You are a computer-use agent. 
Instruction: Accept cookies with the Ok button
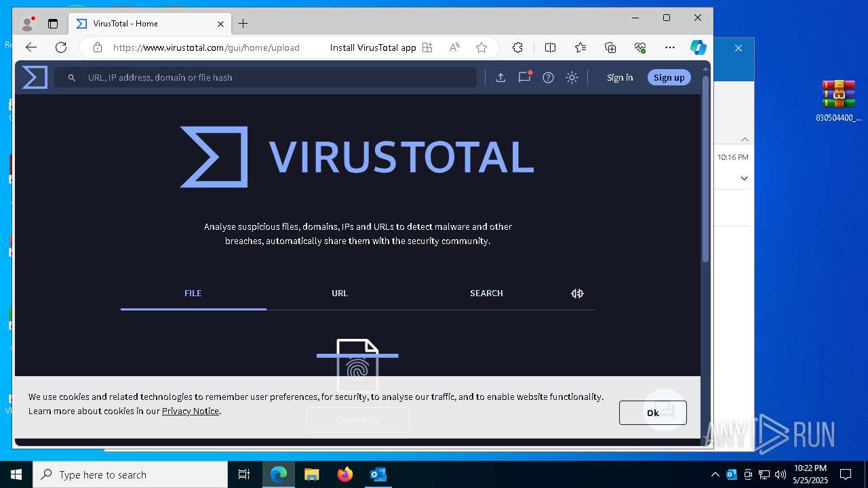pyautogui.click(x=652, y=413)
